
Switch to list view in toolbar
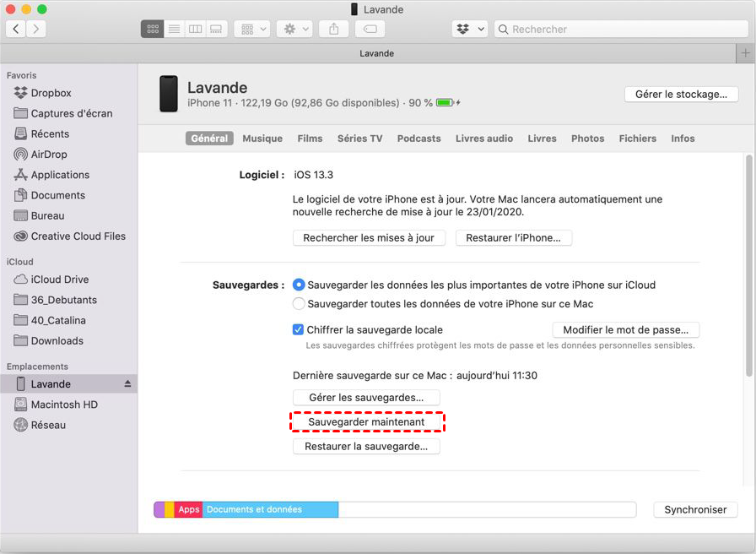pos(174,29)
